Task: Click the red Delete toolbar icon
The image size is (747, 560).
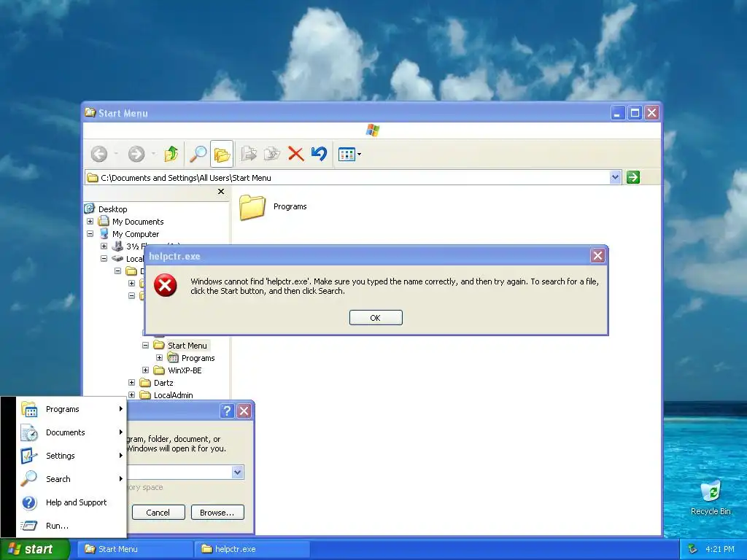Action: 296,154
